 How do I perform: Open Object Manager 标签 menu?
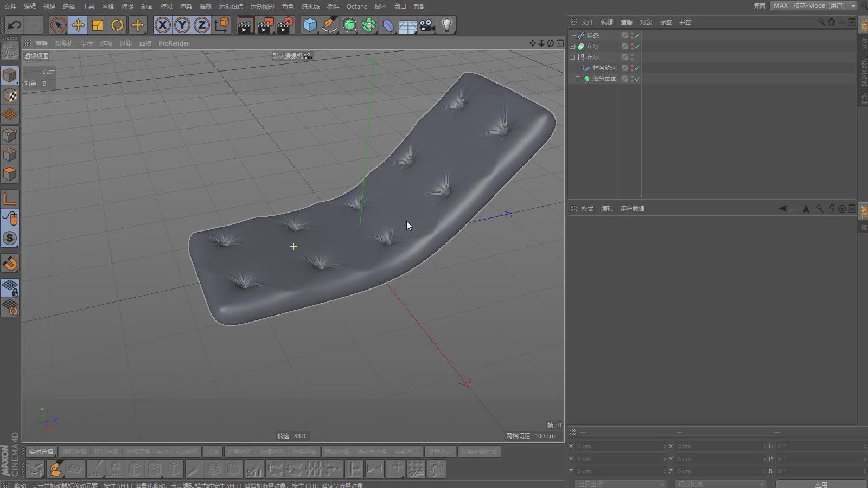point(666,22)
